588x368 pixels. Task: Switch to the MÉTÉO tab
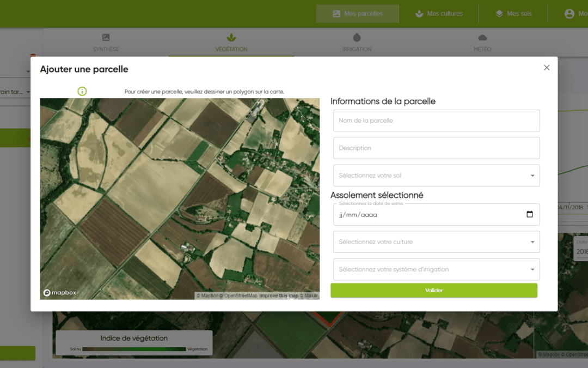(482, 43)
